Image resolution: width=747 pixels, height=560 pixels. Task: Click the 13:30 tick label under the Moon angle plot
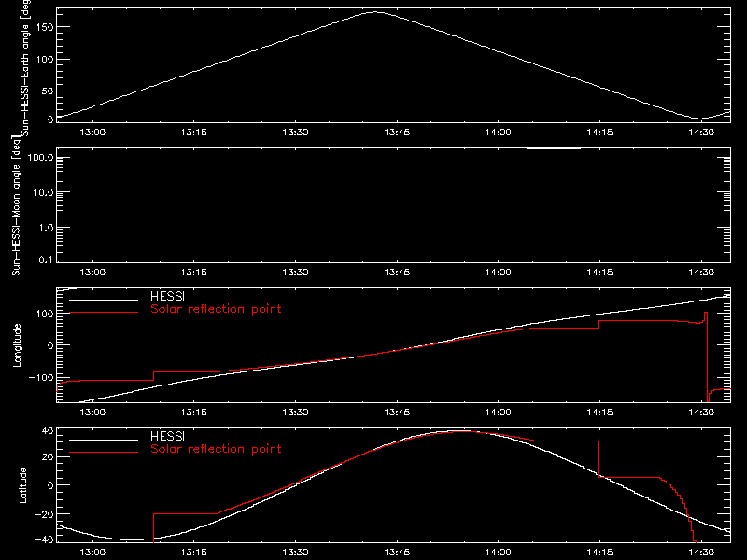click(x=295, y=273)
